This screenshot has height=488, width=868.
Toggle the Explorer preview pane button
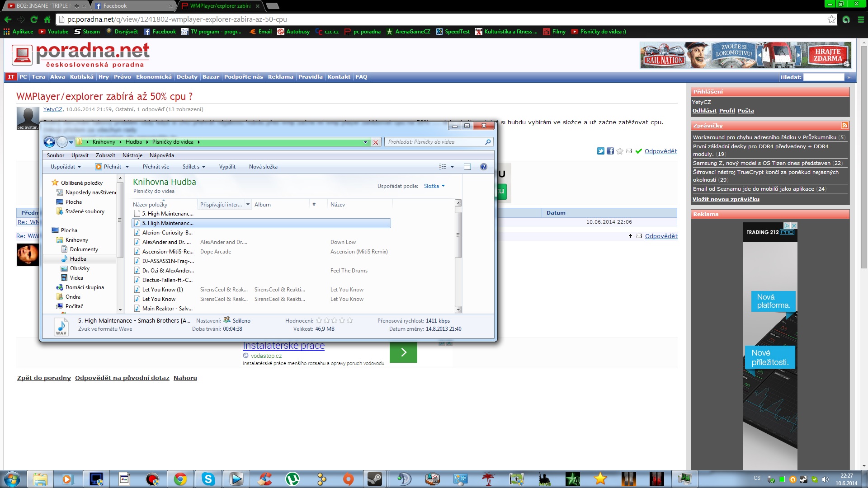(467, 167)
